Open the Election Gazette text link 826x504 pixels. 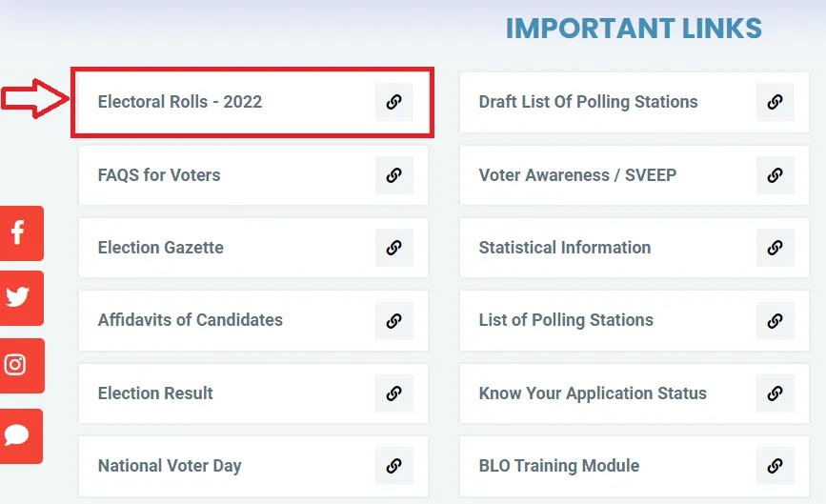click(x=161, y=248)
